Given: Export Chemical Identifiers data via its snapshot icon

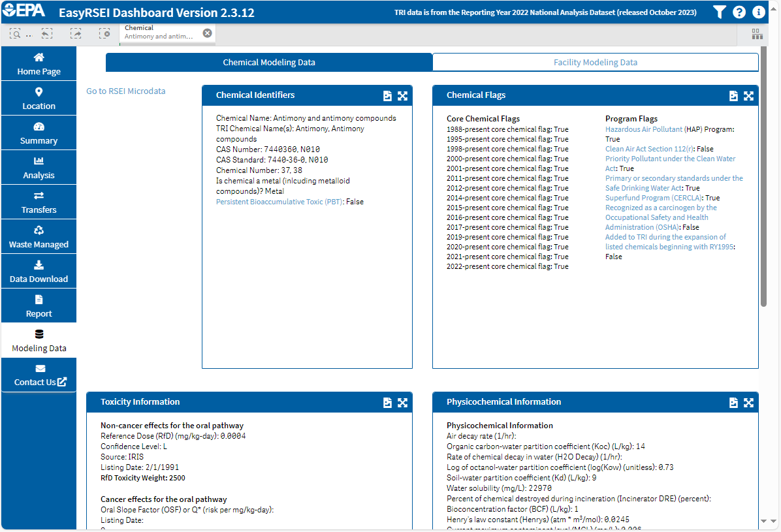Looking at the screenshot, I should (x=387, y=95).
